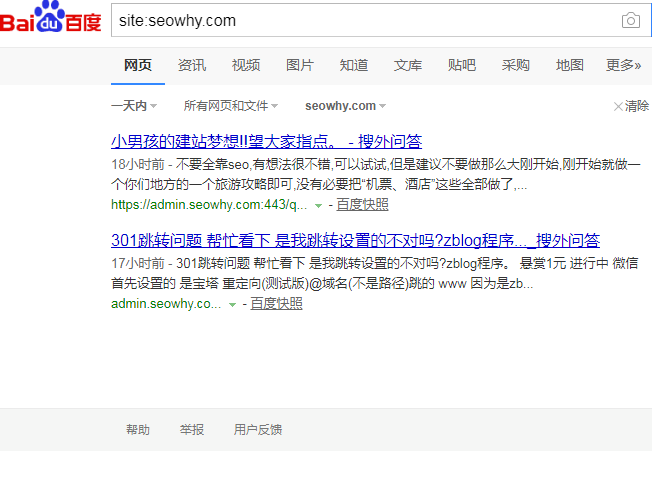Viewport: 652px width, 477px height.
Task: Open the 地图 tab
Action: tap(570, 65)
